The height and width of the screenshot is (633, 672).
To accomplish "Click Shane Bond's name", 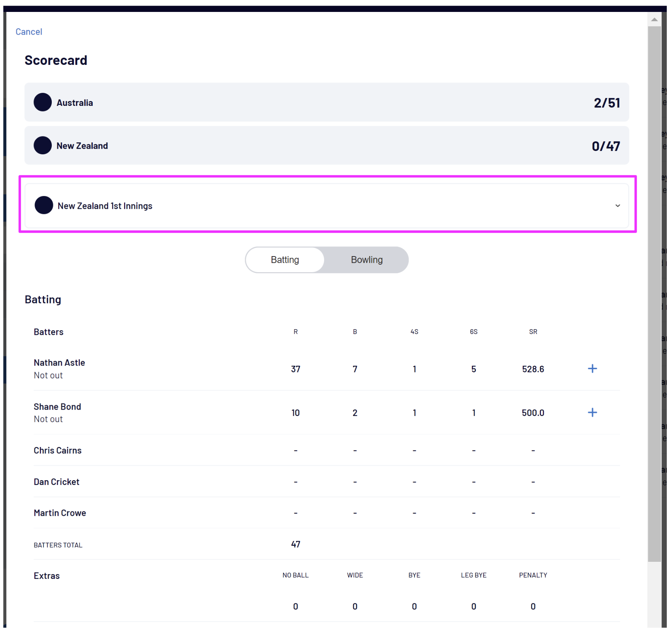I will click(57, 407).
